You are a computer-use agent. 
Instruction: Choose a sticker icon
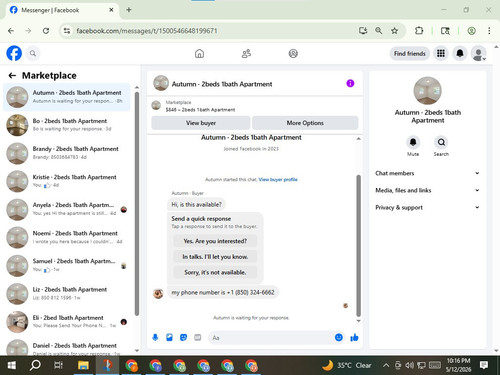(183, 338)
